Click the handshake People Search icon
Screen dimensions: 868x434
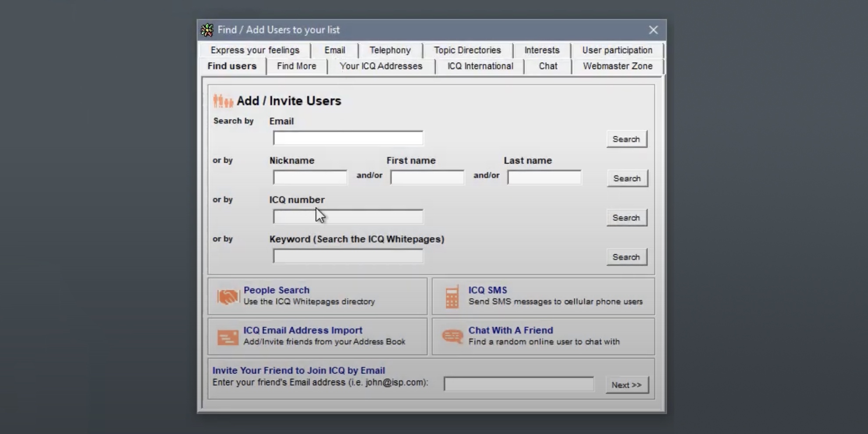pos(228,297)
